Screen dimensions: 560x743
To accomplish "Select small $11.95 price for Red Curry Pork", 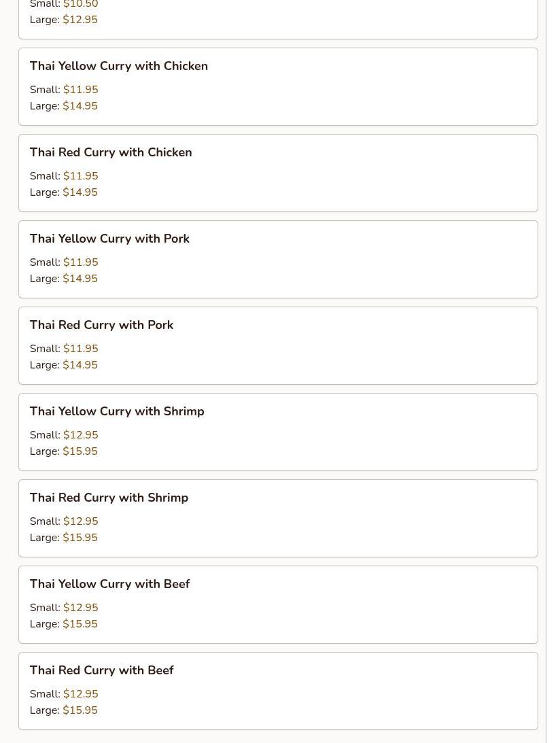I will (x=81, y=349).
